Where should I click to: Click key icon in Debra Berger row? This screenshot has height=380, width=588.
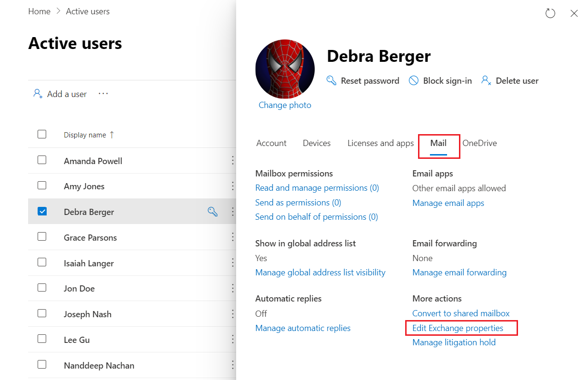213,212
